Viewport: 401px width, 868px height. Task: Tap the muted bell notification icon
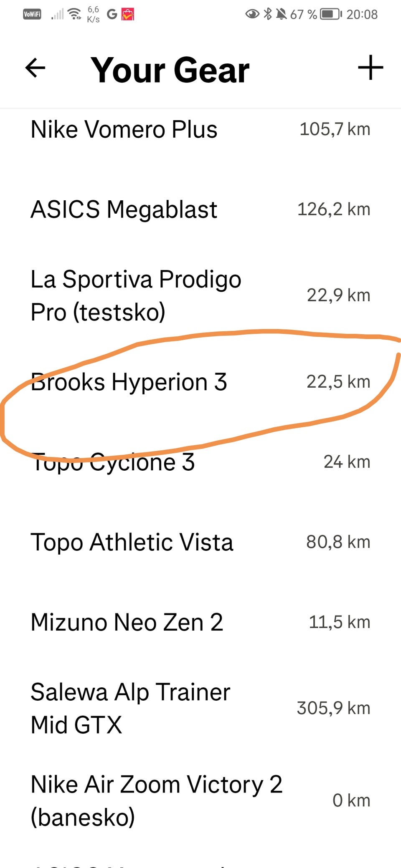[x=281, y=14]
